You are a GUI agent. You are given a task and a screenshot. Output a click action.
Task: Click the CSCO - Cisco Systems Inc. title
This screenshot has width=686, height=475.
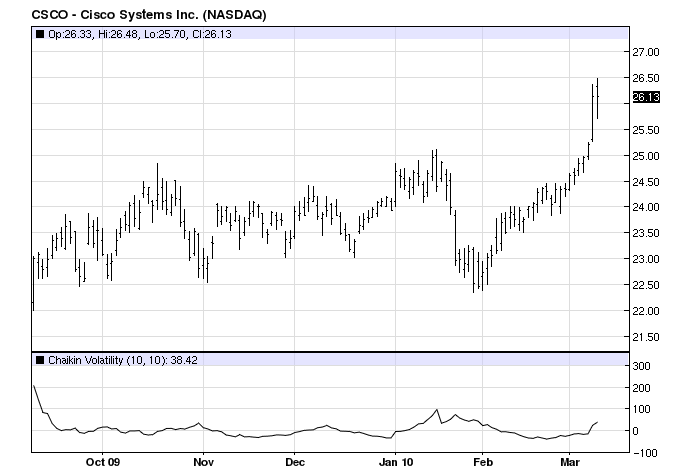point(149,15)
